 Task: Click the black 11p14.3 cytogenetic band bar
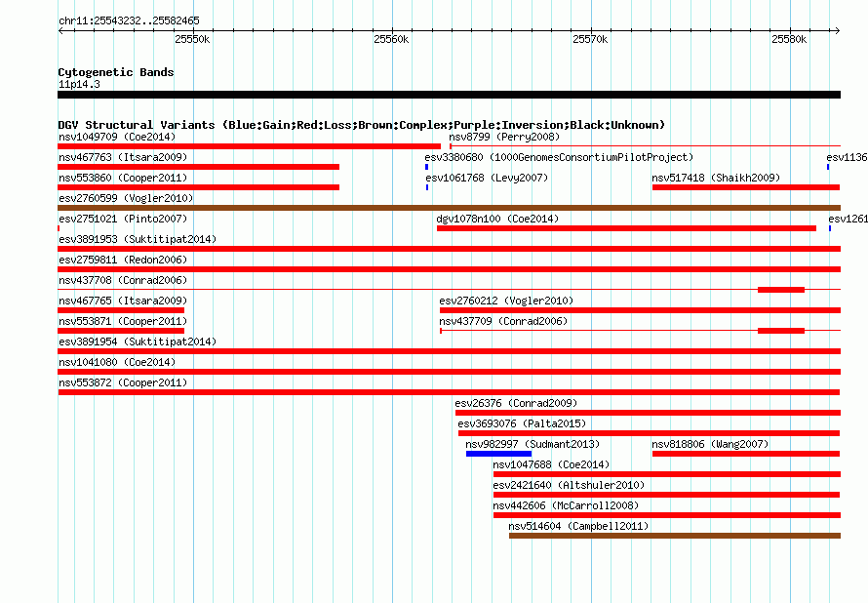pos(449,95)
